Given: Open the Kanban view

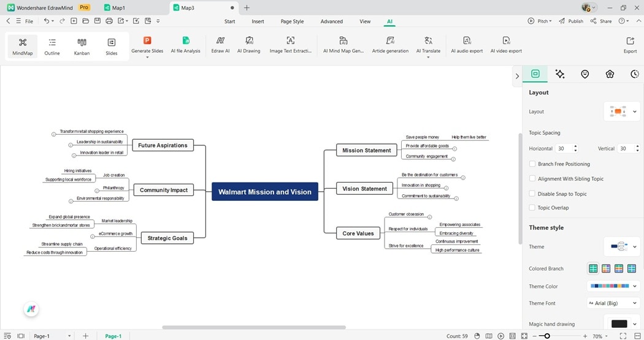Looking at the screenshot, I should pyautogui.click(x=82, y=47).
